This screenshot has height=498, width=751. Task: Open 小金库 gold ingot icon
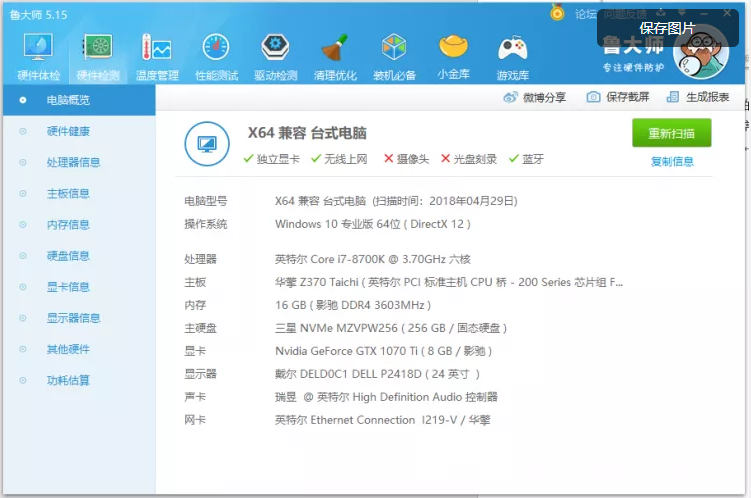453,57
